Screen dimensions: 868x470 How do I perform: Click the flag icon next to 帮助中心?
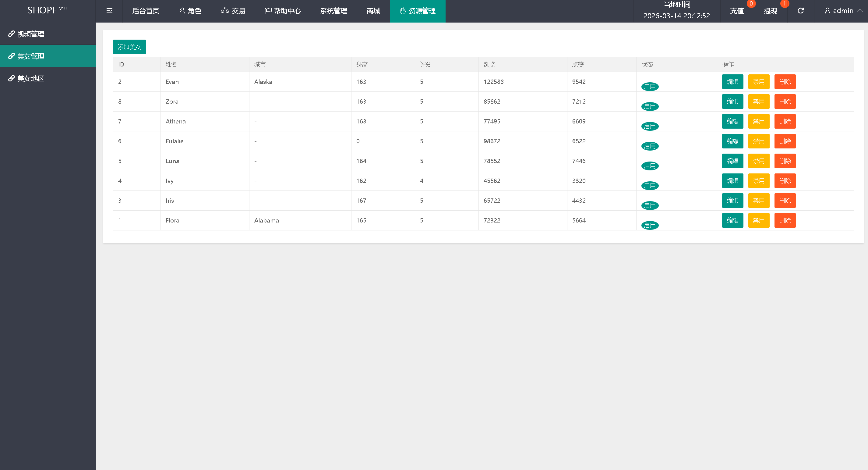pyautogui.click(x=268, y=11)
